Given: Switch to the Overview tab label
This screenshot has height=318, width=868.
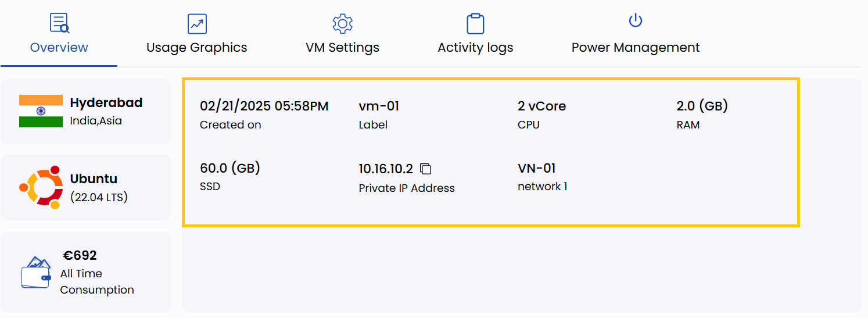Looking at the screenshot, I should pos(59,48).
